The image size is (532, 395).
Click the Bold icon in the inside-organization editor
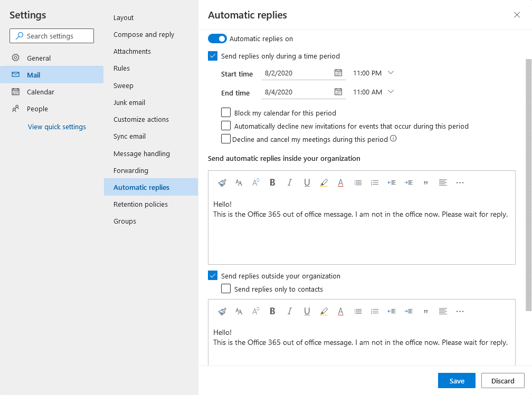pos(272,182)
